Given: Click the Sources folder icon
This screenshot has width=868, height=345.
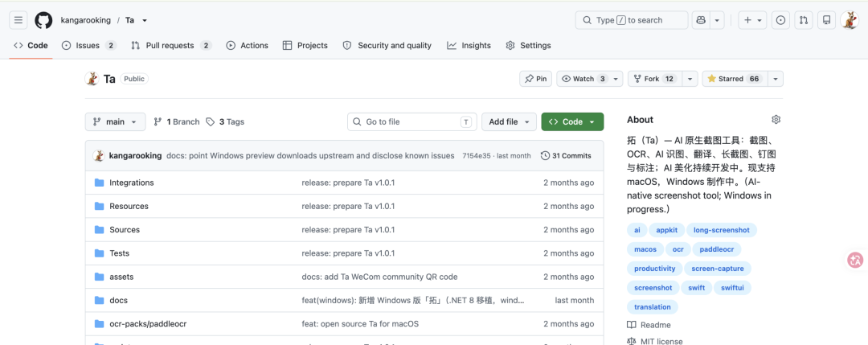Looking at the screenshot, I should pos(99,230).
